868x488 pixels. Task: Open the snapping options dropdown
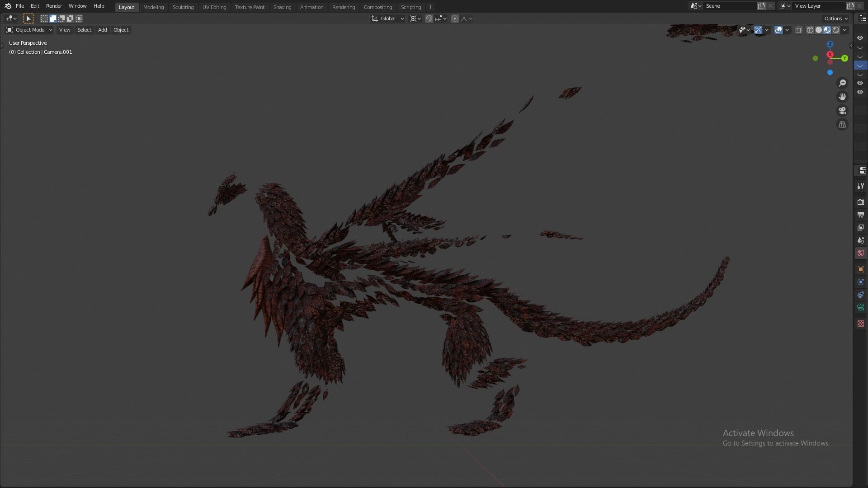click(441, 19)
